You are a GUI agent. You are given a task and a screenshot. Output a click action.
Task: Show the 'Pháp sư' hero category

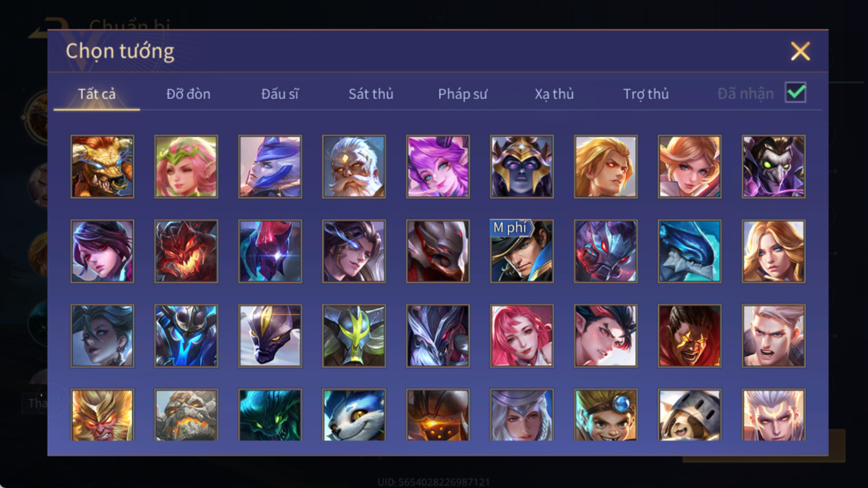(x=462, y=94)
